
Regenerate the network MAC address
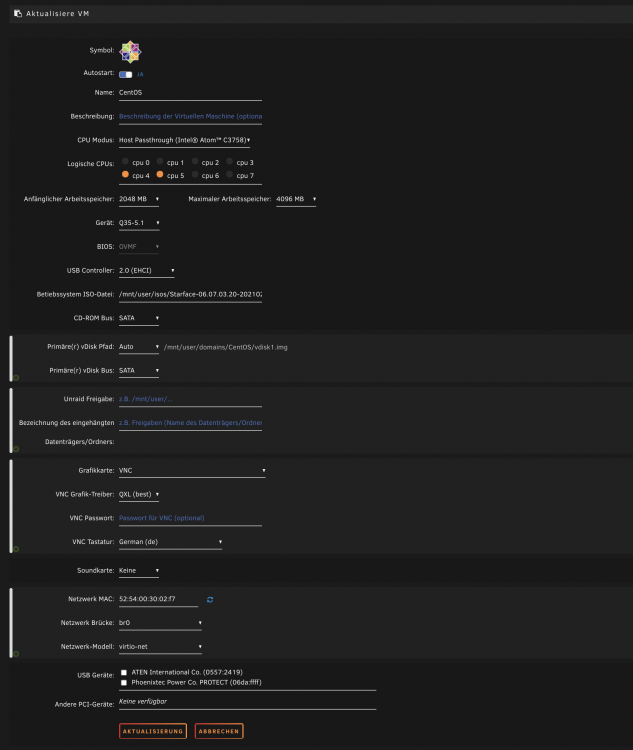[210, 599]
